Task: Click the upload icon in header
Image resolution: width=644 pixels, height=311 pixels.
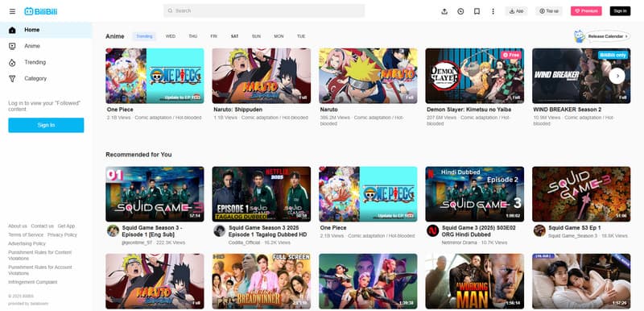Action: pyautogui.click(x=444, y=11)
